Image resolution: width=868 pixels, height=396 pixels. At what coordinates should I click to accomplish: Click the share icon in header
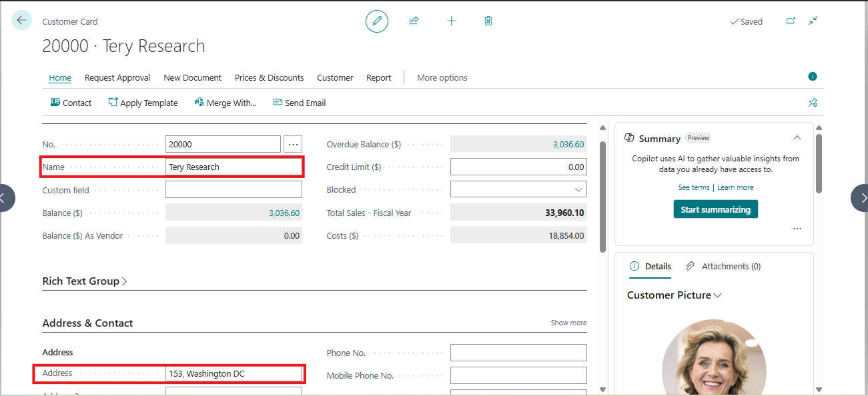tap(414, 21)
